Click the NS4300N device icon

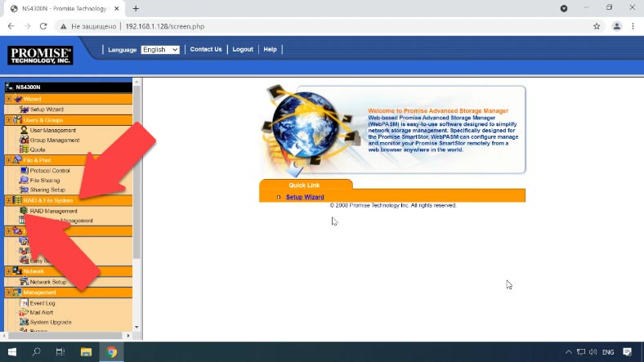pyautogui.click(x=10, y=87)
